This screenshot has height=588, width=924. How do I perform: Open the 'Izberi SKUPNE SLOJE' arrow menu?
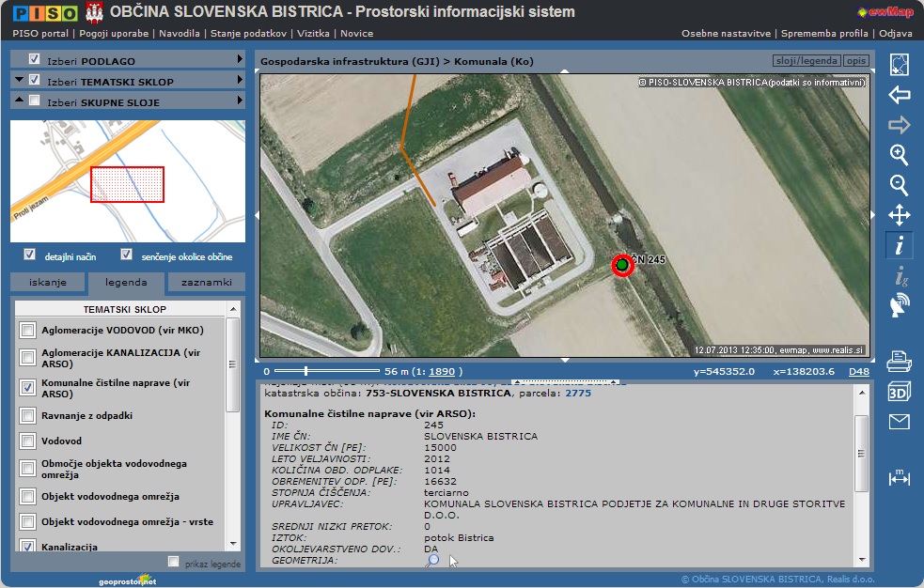(241, 101)
